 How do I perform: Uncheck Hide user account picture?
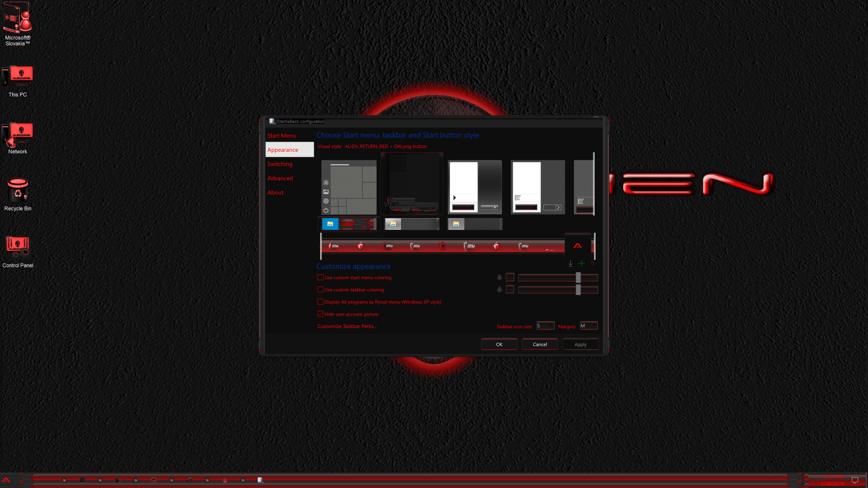pos(321,314)
